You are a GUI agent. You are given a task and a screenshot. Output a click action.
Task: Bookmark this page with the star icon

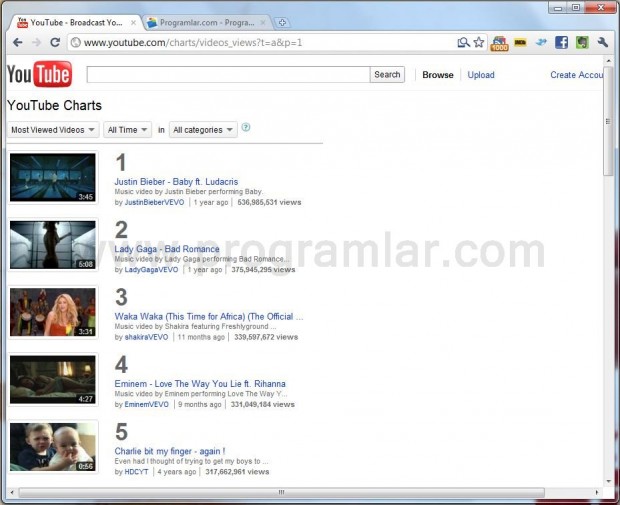point(479,42)
